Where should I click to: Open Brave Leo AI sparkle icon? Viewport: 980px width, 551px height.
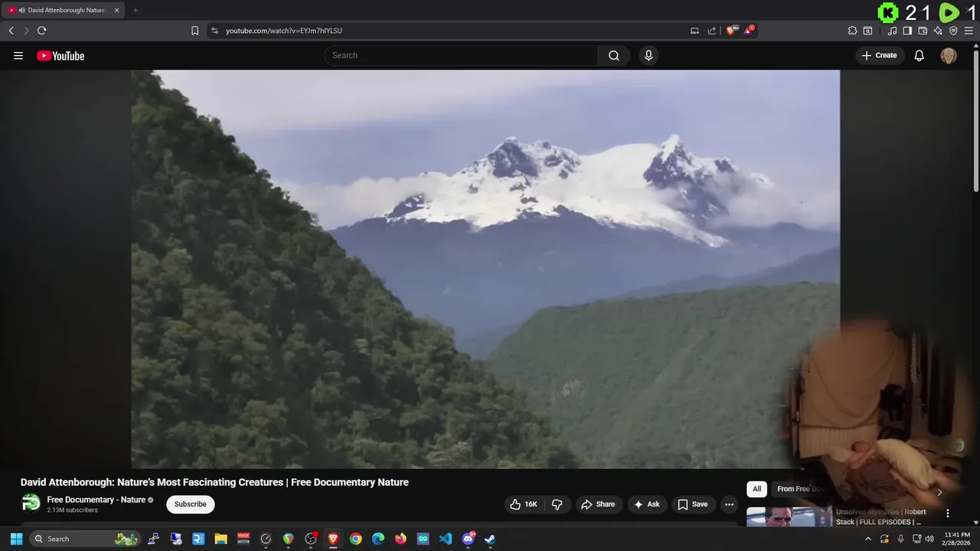(938, 31)
